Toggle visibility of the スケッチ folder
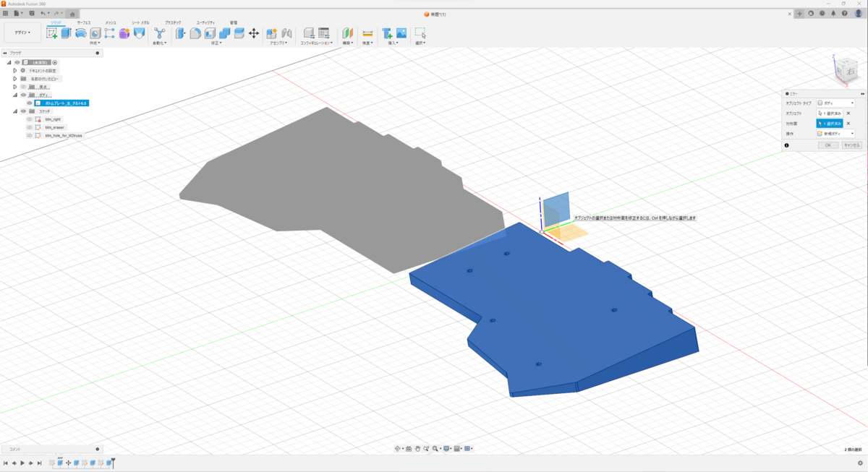This screenshot has width=868, height=472. 23,111
